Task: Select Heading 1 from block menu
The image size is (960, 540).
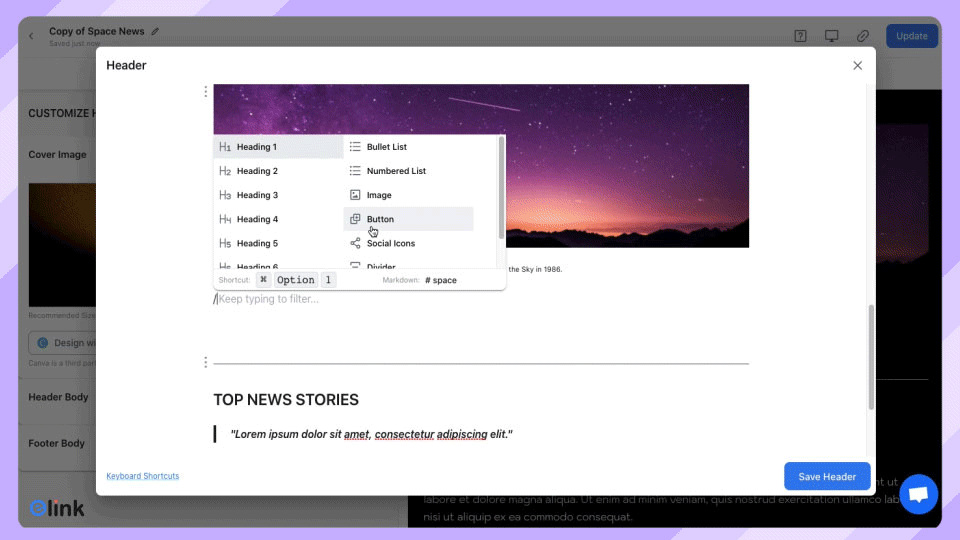Action: (x=278, y=147)
